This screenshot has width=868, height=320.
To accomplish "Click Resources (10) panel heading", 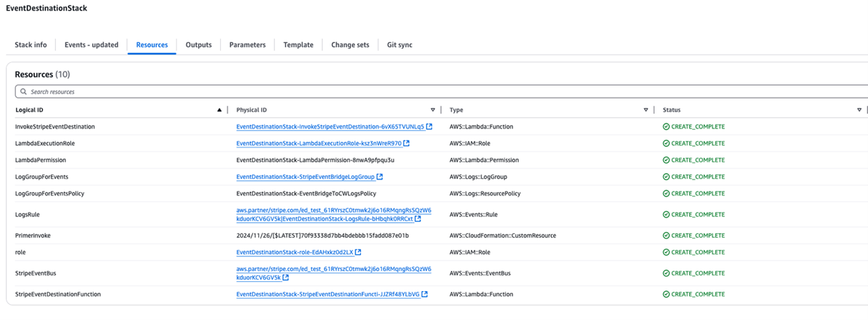I will [x=42, y=74].
